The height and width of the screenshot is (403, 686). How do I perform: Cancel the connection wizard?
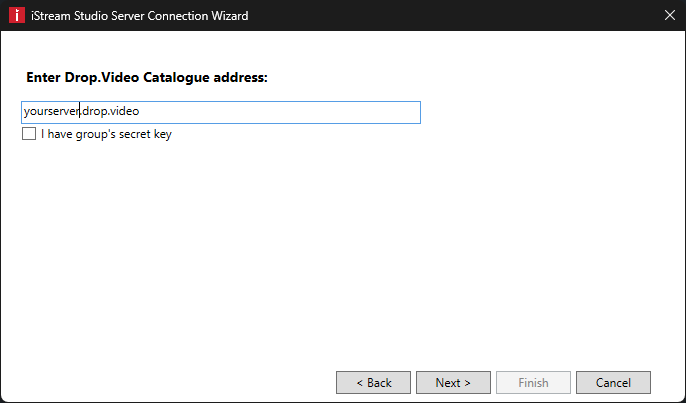click(613, 383)
